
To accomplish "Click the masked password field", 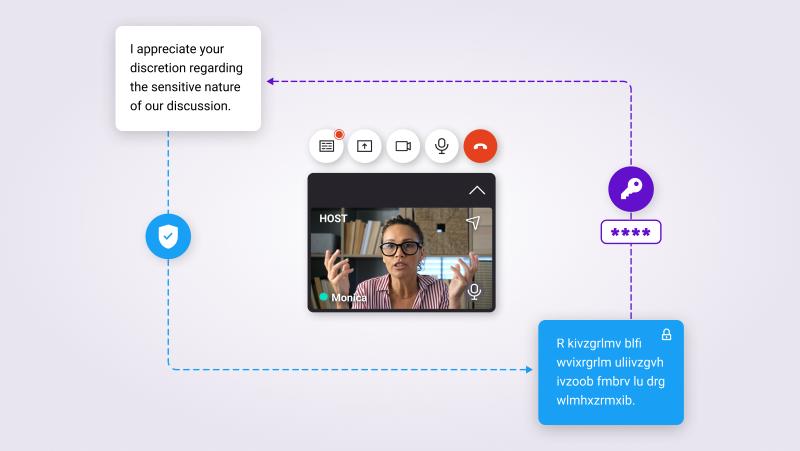I will point(631,232).
